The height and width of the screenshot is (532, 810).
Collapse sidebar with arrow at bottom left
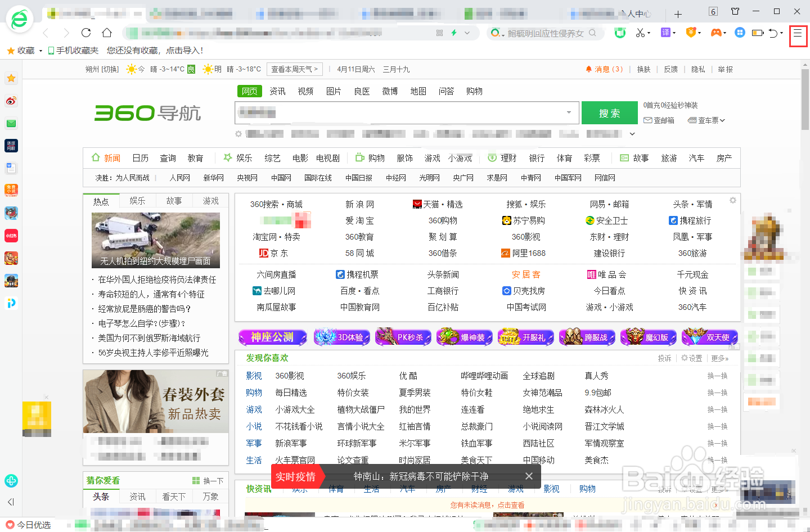(x=11, y=502)
